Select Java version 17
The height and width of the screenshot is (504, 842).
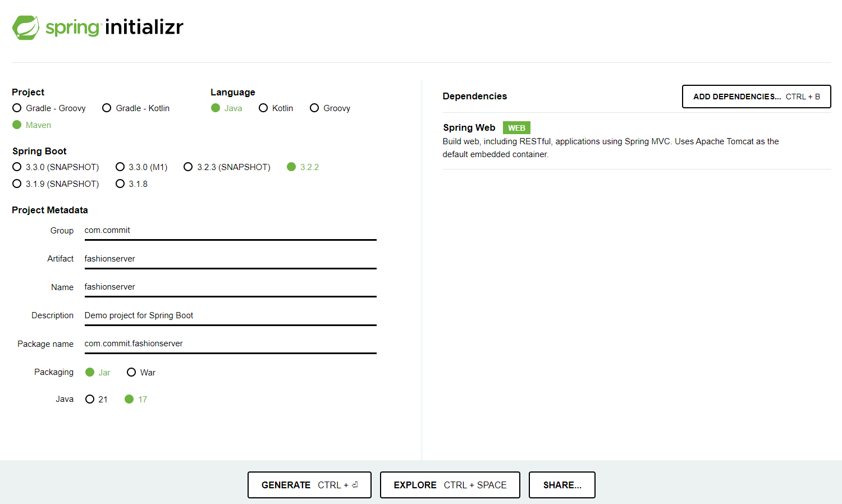(x=136, y=400)
